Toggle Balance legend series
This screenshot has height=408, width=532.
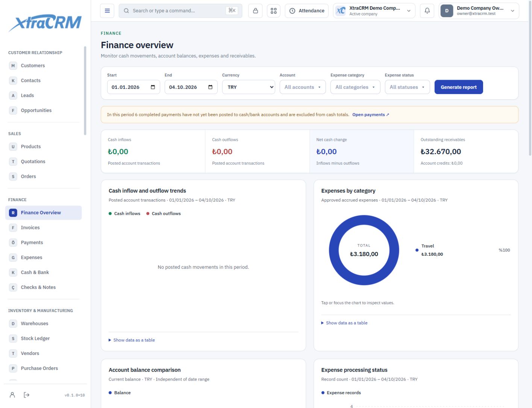click(x=120, y=393)
